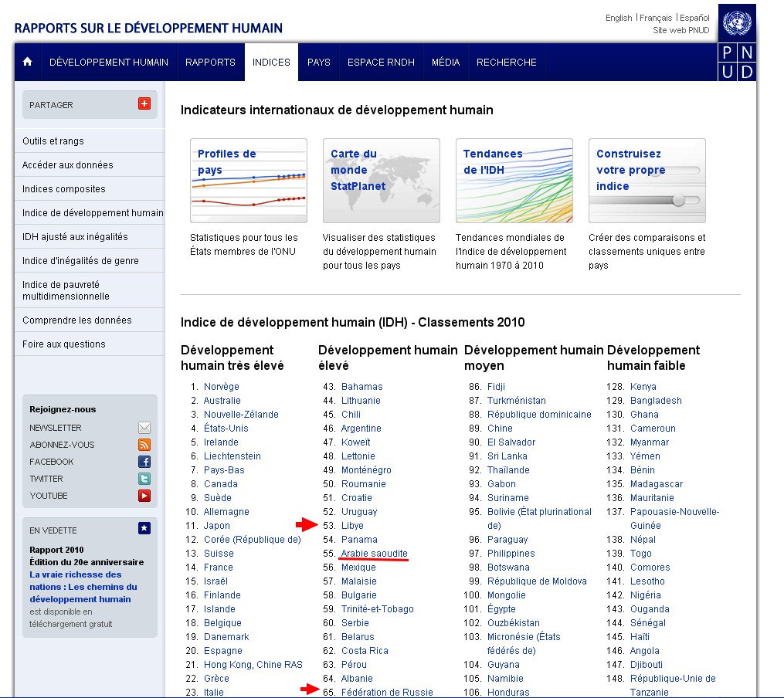Open the Newsletter envelope icon
This screenshot has height=698, width=784.
click(144, 428)
